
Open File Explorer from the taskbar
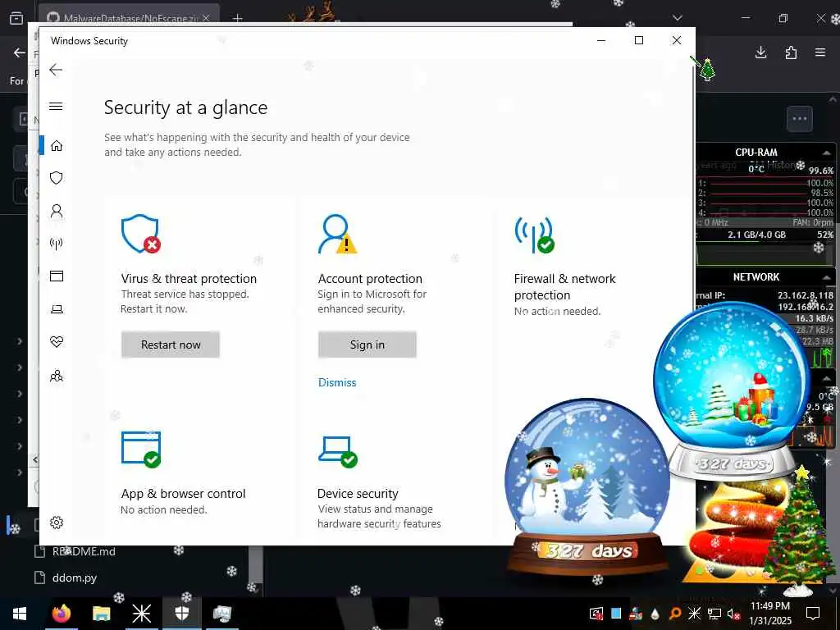[x=101, y=614]
